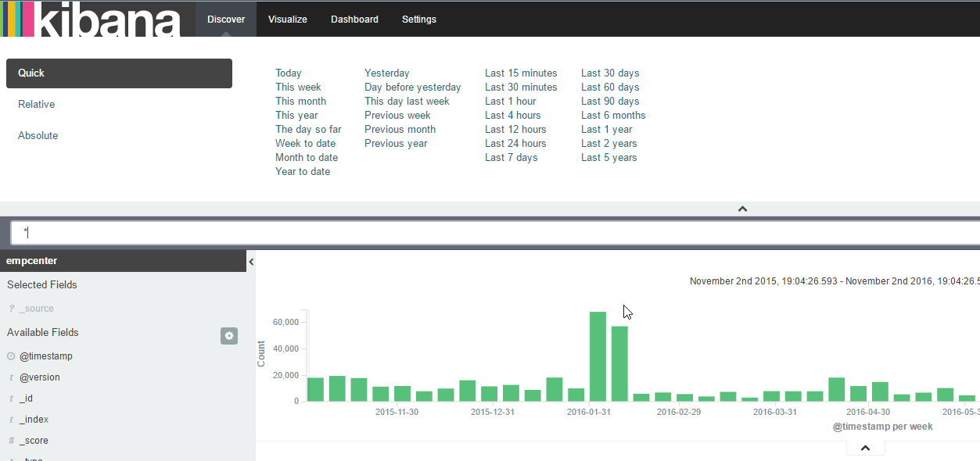Viewport: 980px width, 461px height.
Task: Choose Last 90 days range
Action: (610, 102)
